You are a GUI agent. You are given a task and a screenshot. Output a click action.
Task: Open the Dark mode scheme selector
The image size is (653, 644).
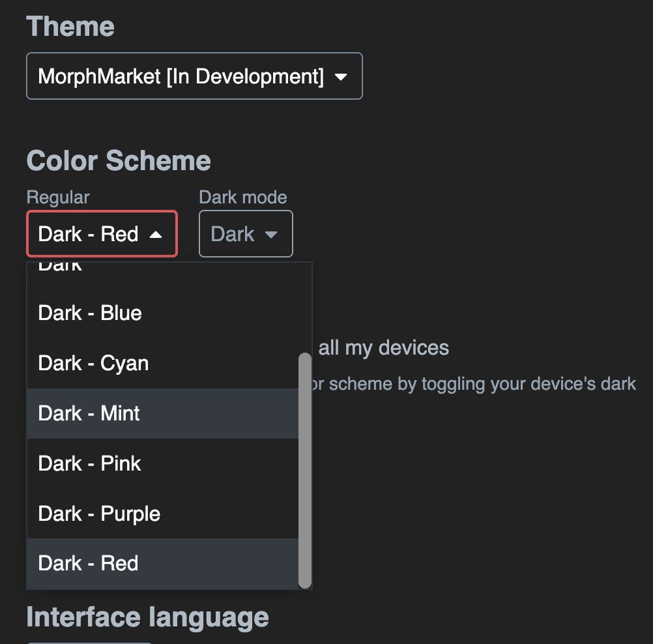point(245,234)
